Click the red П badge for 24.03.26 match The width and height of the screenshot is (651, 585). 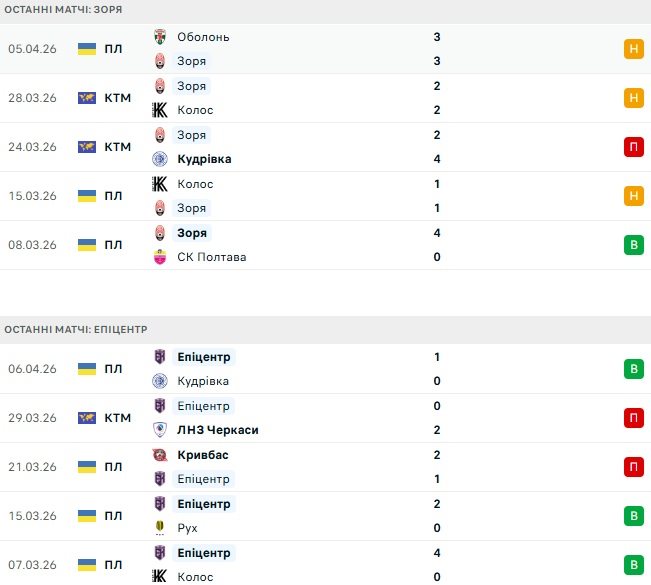click(x=633, y=147)
